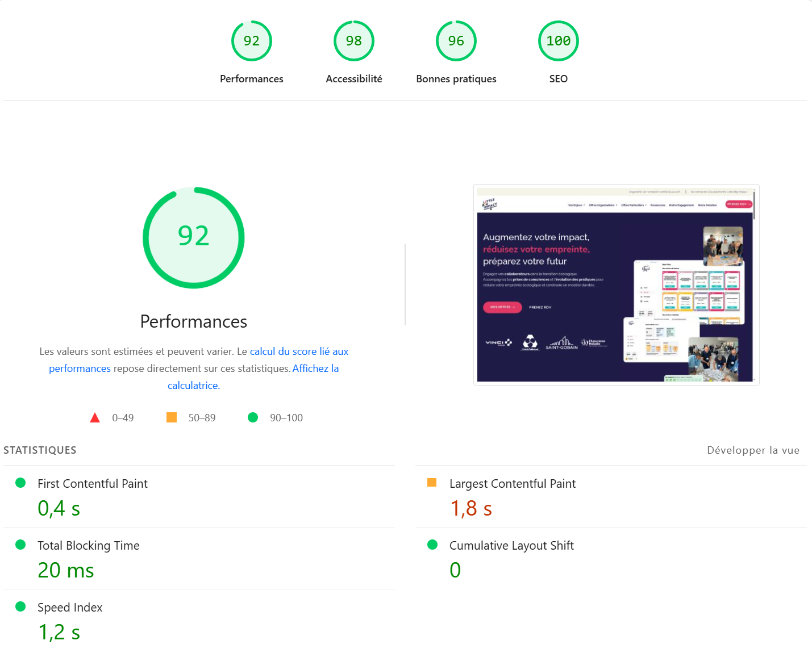This screenshot has width=812, height=653.
Task: Click the 50–89 legend range text
Action: [x=202, y=418]
